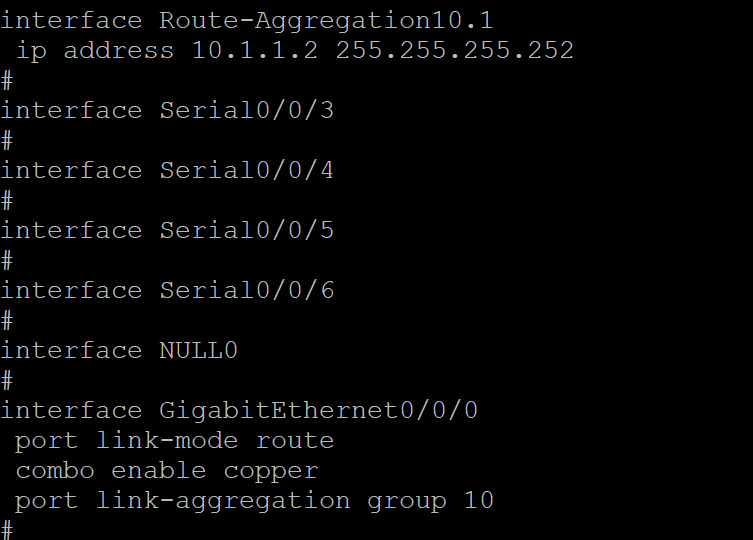Click the word "interface" before Route-Aggregation10.1
Image resolution: width=753 pixels, height=540 pixels.
tap(71, 20)
